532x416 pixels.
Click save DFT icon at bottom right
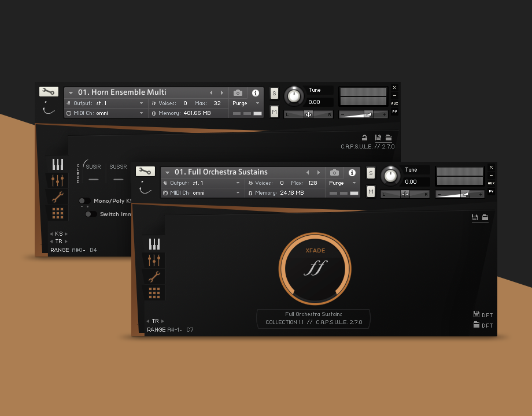tap(476, 314)
